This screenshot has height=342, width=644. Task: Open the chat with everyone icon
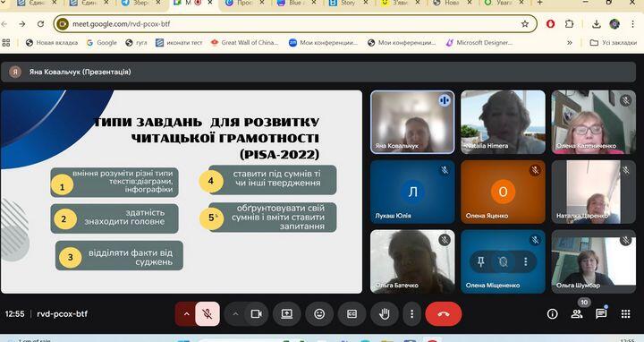(x=601, y=314)
